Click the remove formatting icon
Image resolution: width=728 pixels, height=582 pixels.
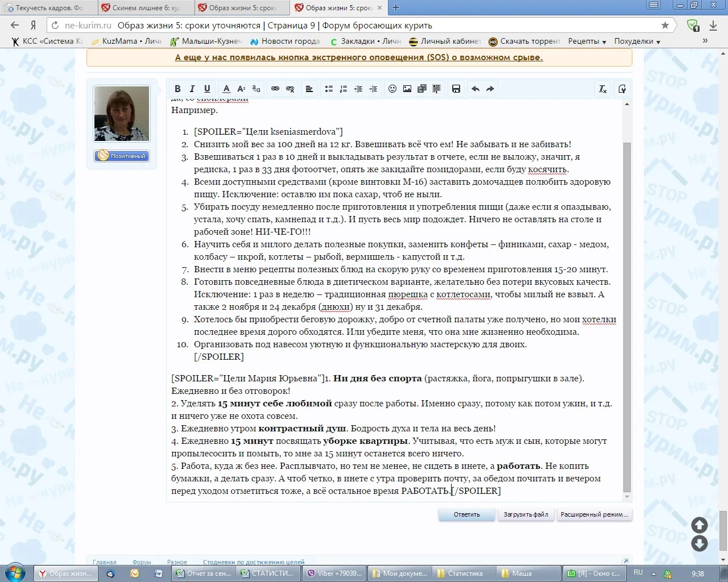coord(603,89)
